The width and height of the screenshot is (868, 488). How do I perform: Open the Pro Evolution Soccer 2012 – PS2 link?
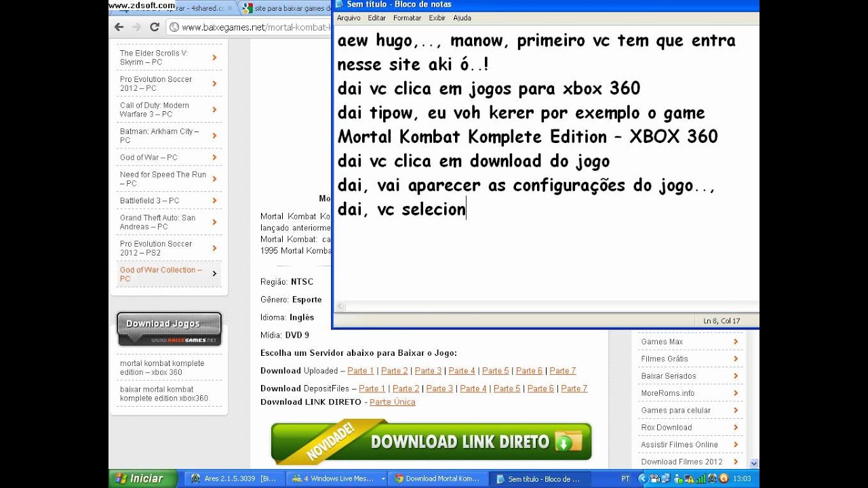pos(156,248)
